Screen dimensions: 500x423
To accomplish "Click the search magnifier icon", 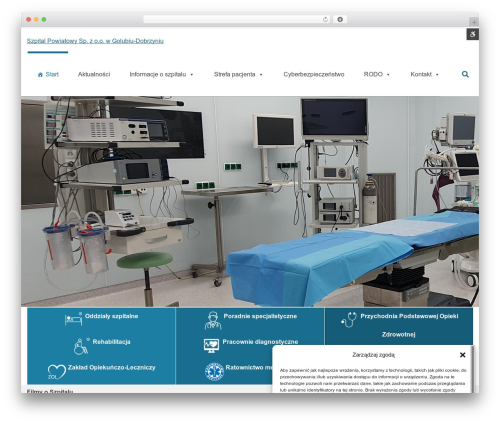I will coord(465,74).
